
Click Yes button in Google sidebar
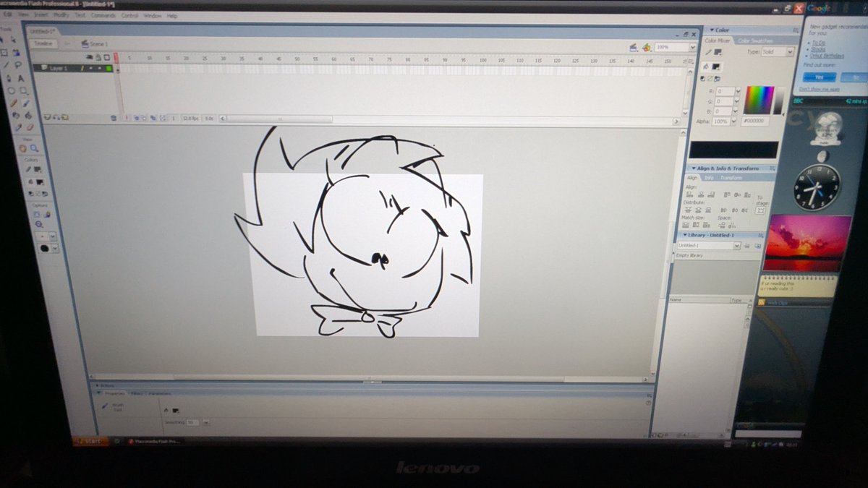coord(819,77)
